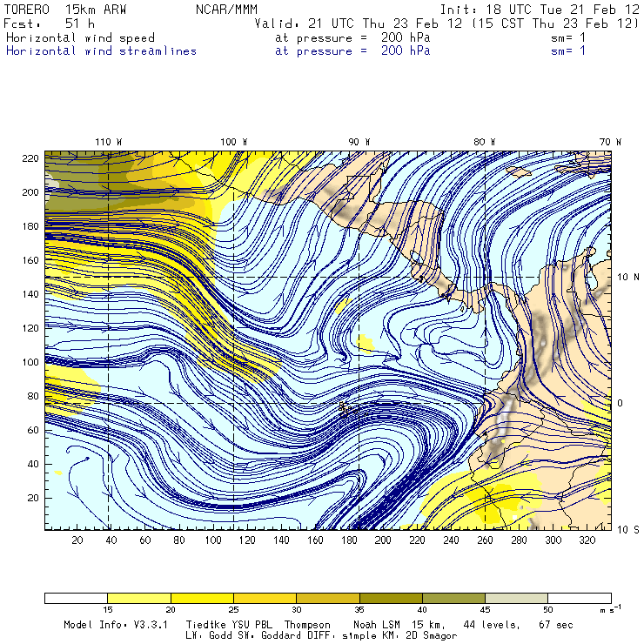Viewport: 644px width, 644px height.
Task: Click the 'Init: 18 UTC Tue 21 Feb 12' text
Action: pyautogui.click(x=540, y=10)
